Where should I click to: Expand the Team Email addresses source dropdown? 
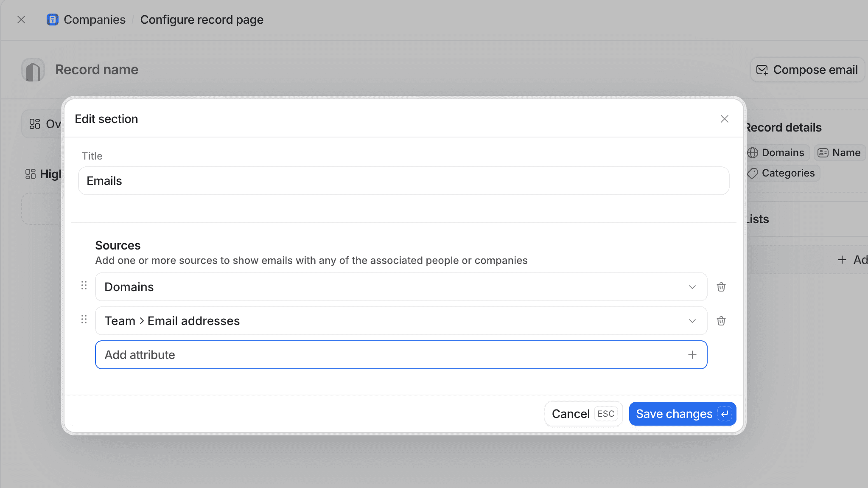[x=692, y=321]
